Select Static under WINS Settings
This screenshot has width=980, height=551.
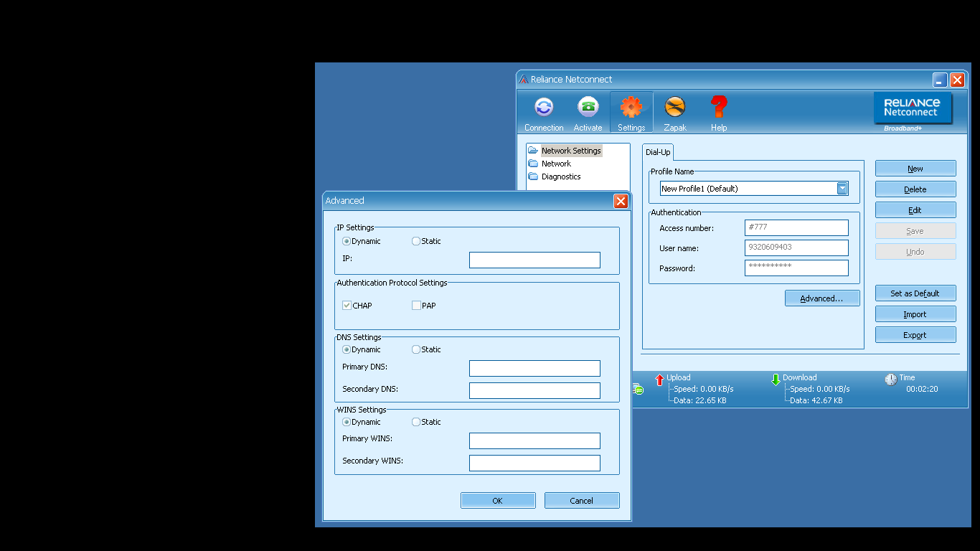click(x=416, y=422)
